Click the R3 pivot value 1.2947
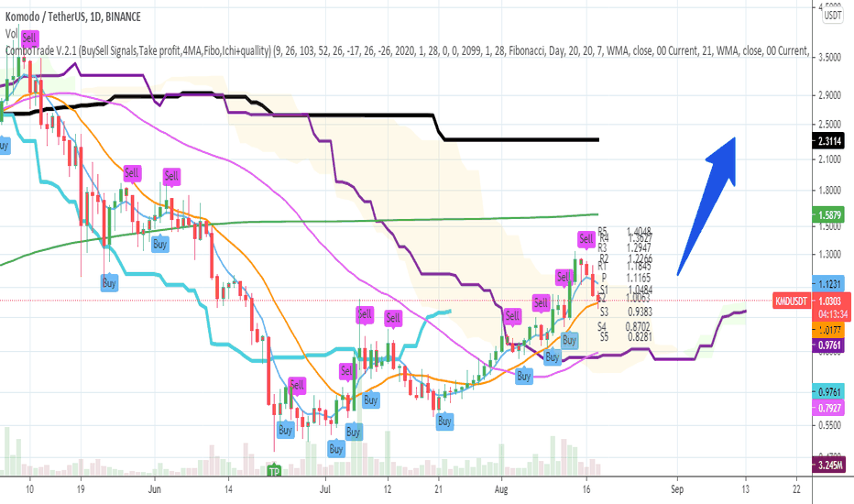Screen dimensions: 854x504 tap(639, 248)
